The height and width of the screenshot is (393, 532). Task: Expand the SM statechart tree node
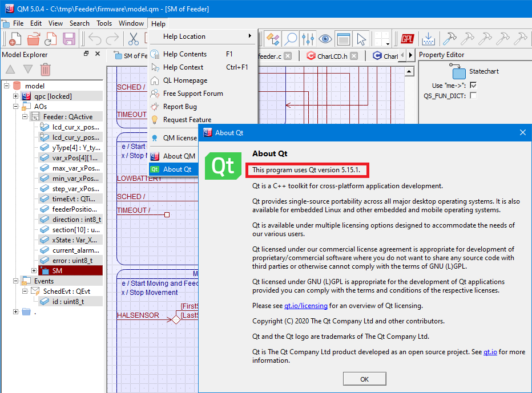(34, 270)
